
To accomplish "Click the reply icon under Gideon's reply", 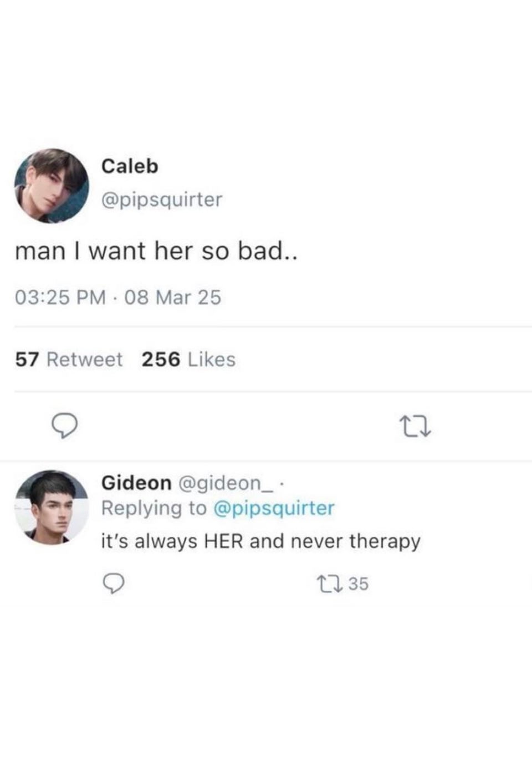I will coord(114,584).
